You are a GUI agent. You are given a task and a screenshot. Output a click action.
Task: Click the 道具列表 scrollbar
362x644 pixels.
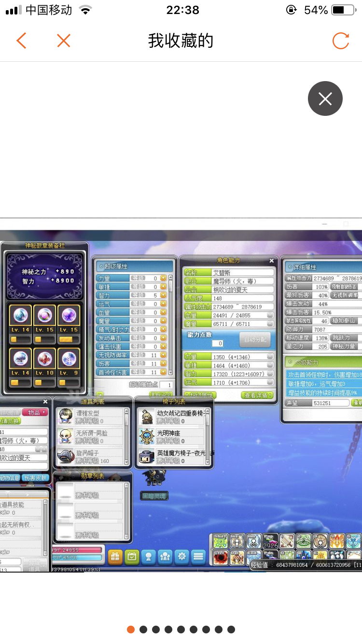point(127,437)
